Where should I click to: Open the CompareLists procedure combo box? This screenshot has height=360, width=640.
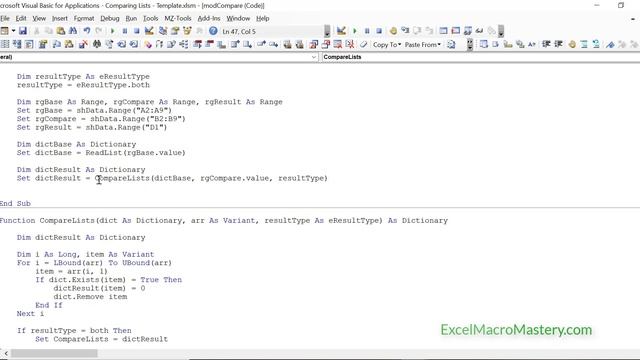pyautogui.click(x=481, y=57)
